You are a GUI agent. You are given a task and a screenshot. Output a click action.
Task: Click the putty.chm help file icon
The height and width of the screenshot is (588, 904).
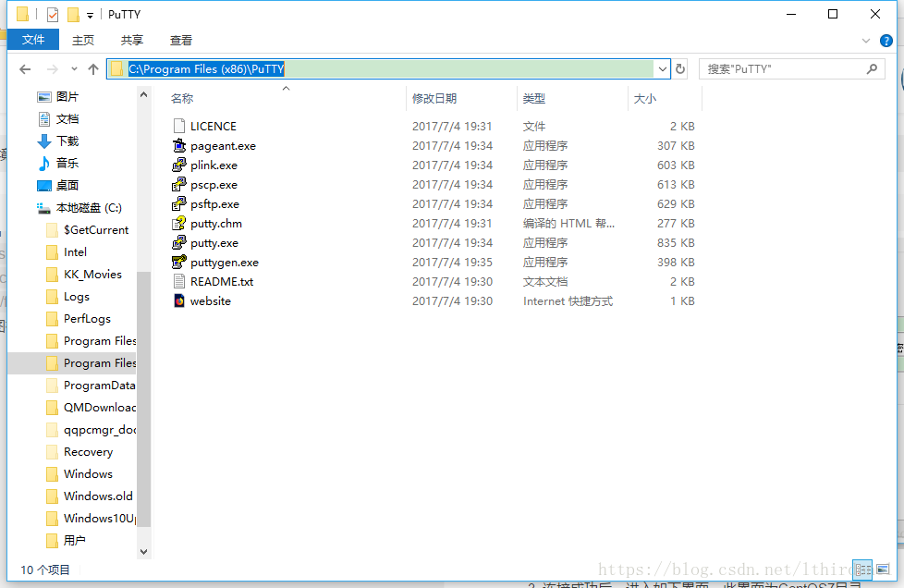[179, 223]
